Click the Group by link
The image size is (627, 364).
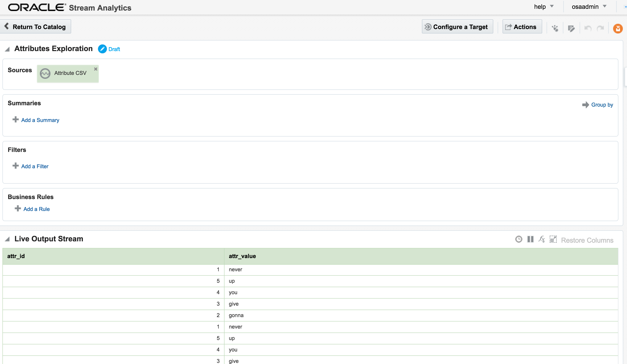(602, 105)
